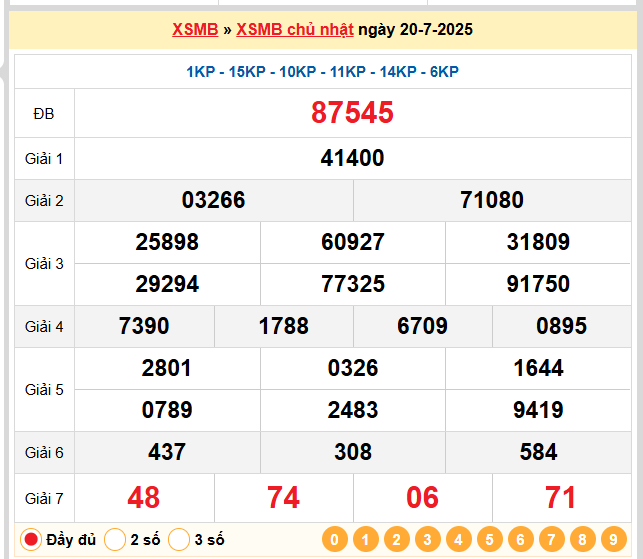Screen dimensions: 643x559
Task: Click Giải 2 number 71080
Action: (492, 200)
